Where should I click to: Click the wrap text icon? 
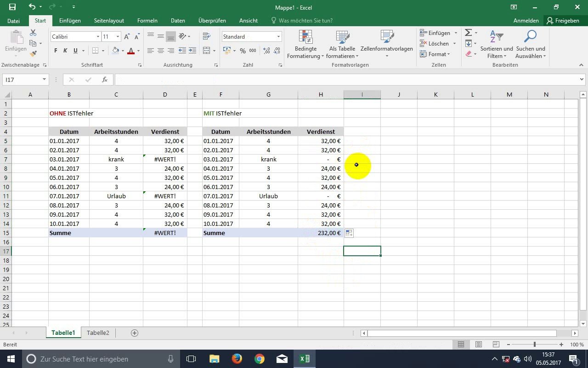[x=207, y=36]
